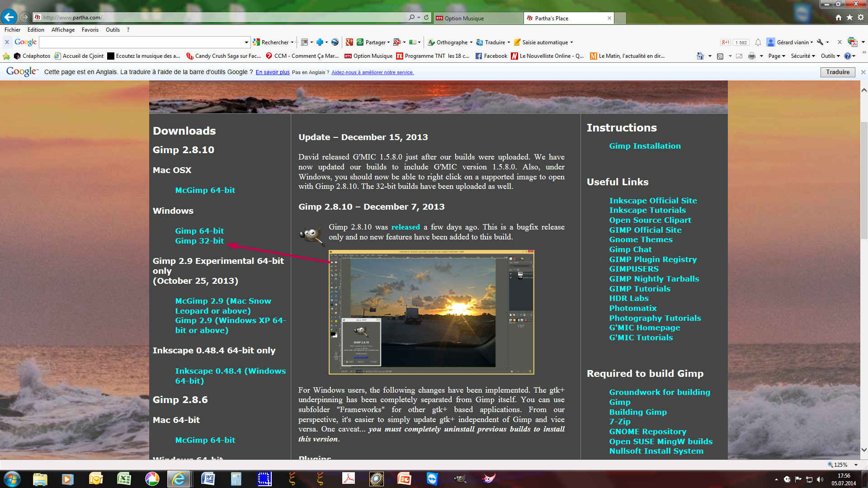Open the Page command bar dropdown
The height and width of the screenshot is (488, 868).
pyautogui.click(x=777, y=56)
